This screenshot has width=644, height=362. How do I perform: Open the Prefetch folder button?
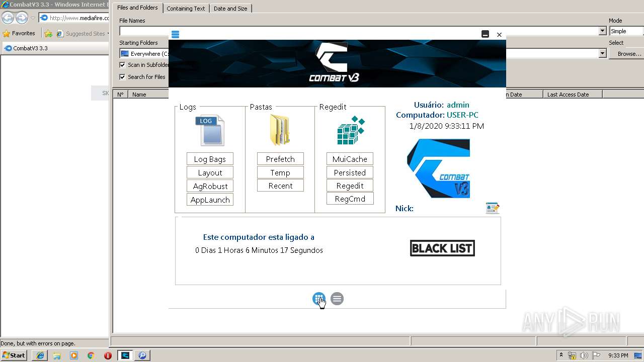tap(280, 159)
